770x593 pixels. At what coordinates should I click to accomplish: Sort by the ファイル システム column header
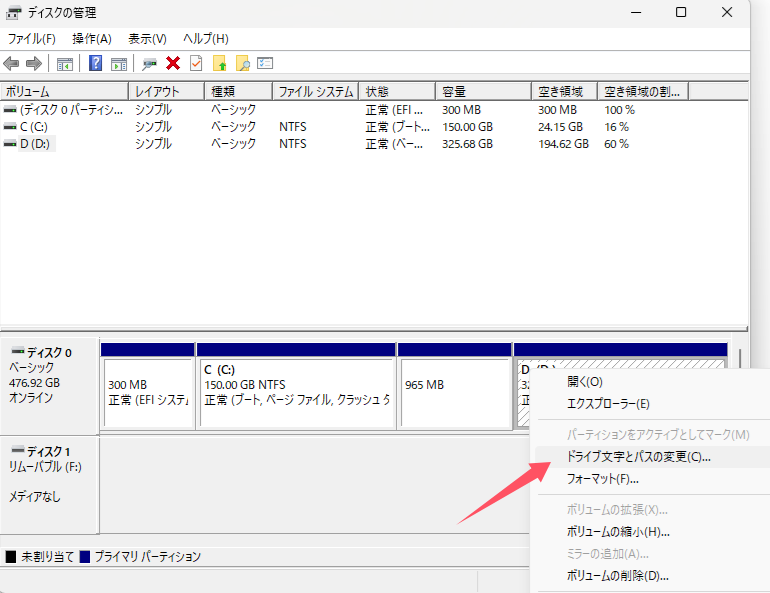pyautogui.click(x=315, y=91)
